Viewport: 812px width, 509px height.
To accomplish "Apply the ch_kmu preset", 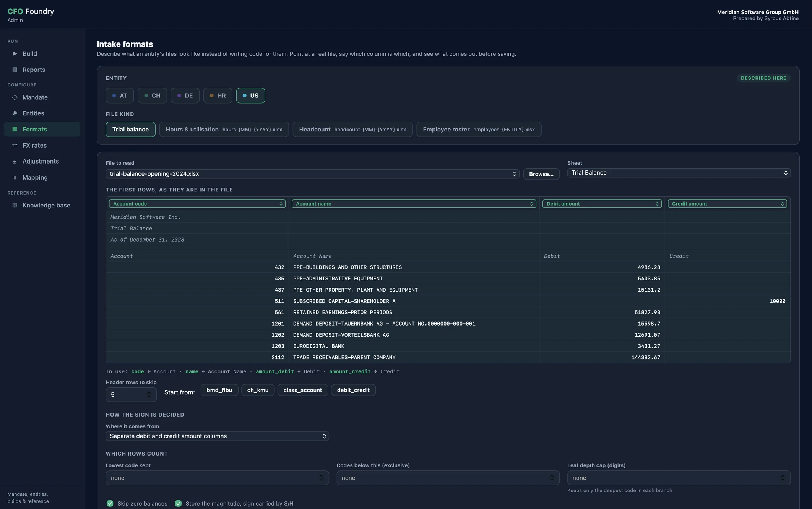I will point(258,390).
